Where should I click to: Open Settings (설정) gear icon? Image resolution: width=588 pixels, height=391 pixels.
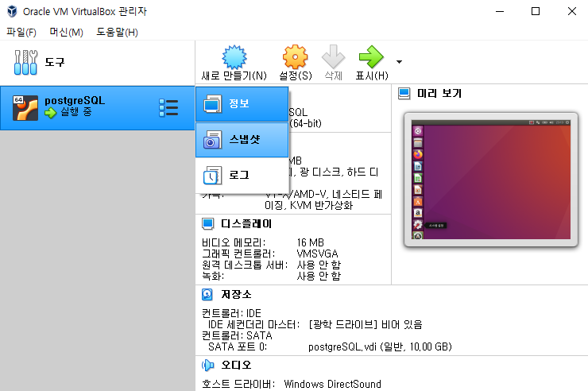tap(295, 57)
